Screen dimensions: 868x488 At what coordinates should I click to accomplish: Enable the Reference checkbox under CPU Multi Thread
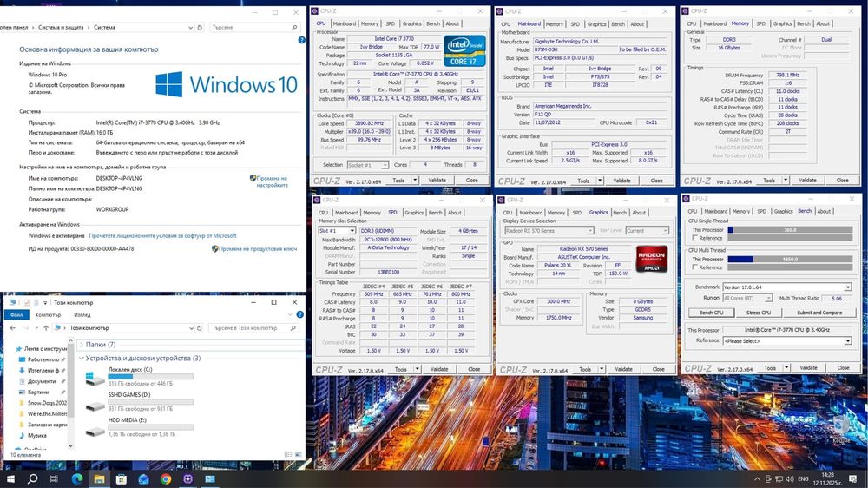point(694,267)
